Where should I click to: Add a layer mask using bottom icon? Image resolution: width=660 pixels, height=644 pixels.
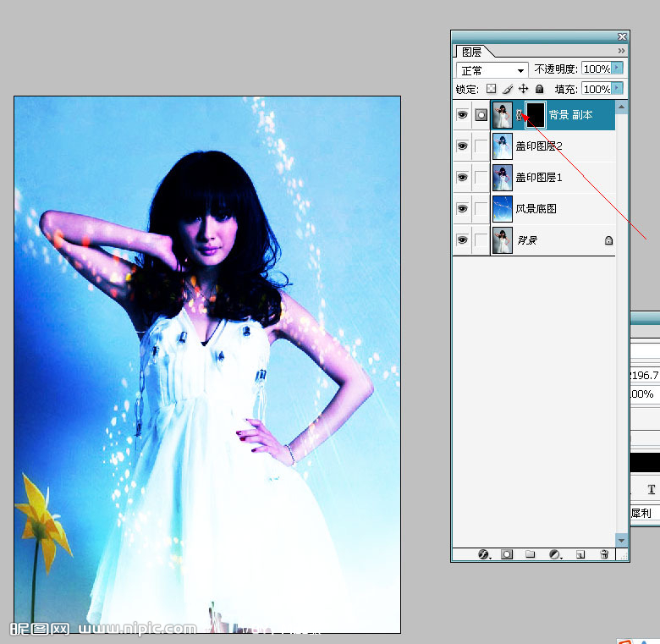tap(507, 555)
